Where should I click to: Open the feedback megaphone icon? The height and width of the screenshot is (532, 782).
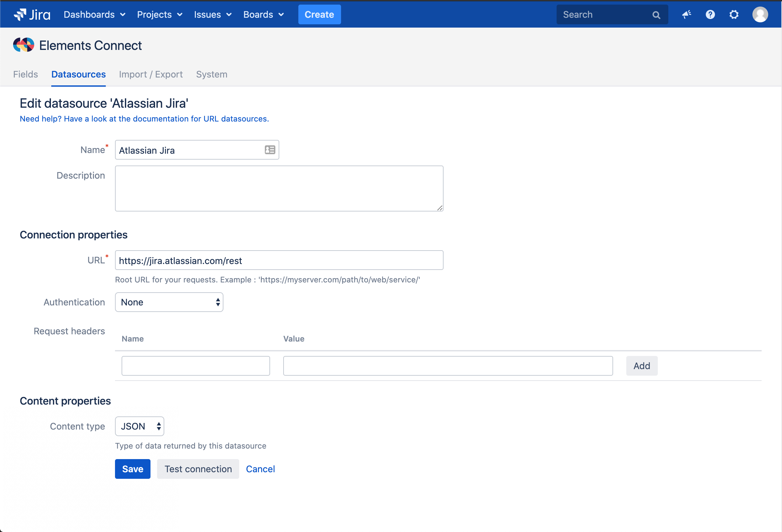[x=686, y=14]
